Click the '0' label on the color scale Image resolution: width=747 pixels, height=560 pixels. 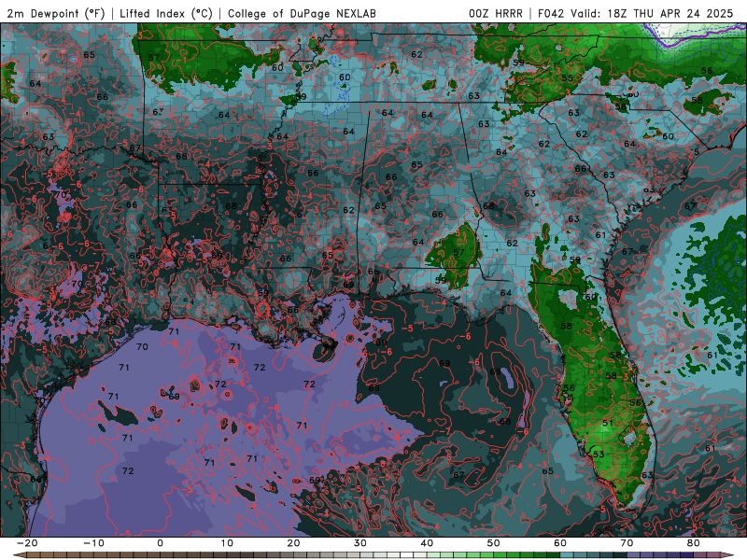pos(160,543)
